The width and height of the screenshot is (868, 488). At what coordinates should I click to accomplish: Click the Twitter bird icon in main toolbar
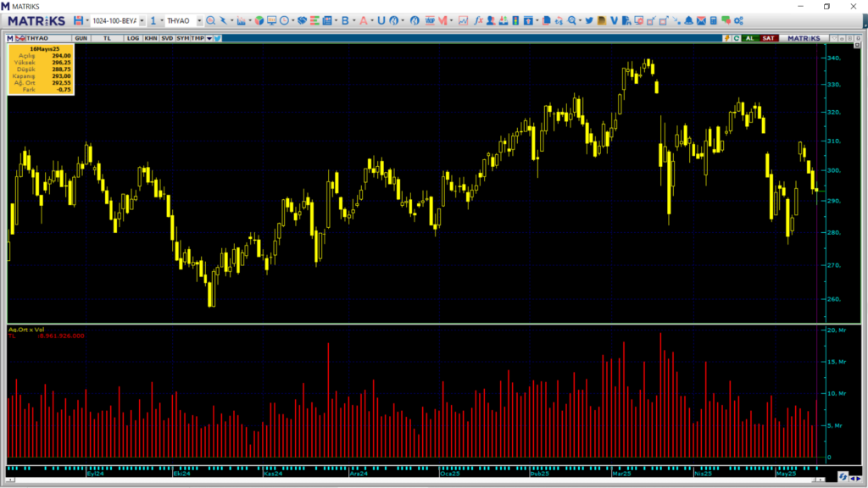coord(588,20)
